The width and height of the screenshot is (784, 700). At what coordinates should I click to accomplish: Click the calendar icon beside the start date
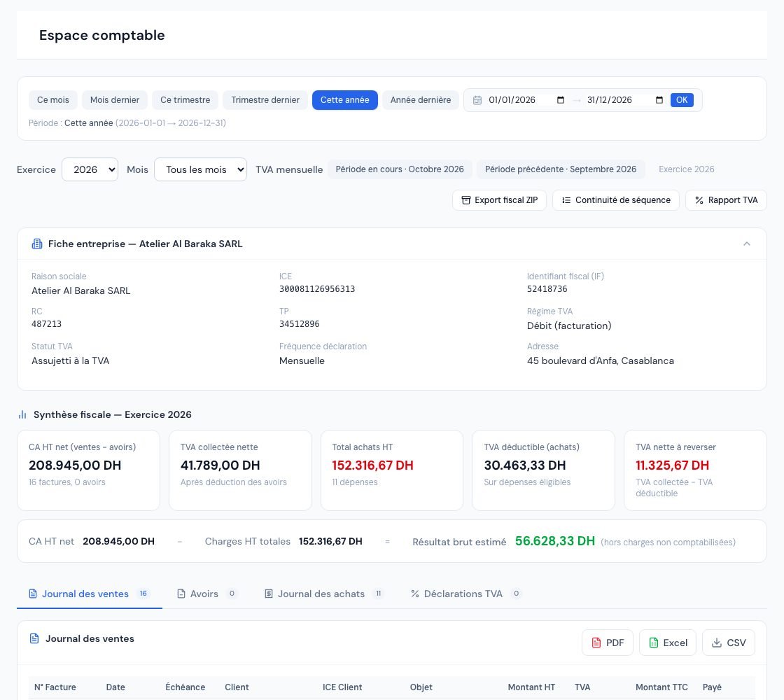[477, 100]
